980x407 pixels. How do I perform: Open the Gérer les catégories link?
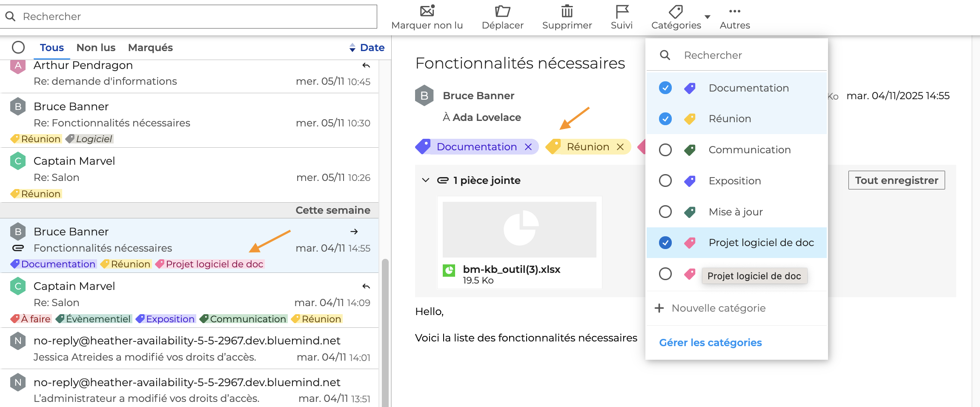point(710,343)
